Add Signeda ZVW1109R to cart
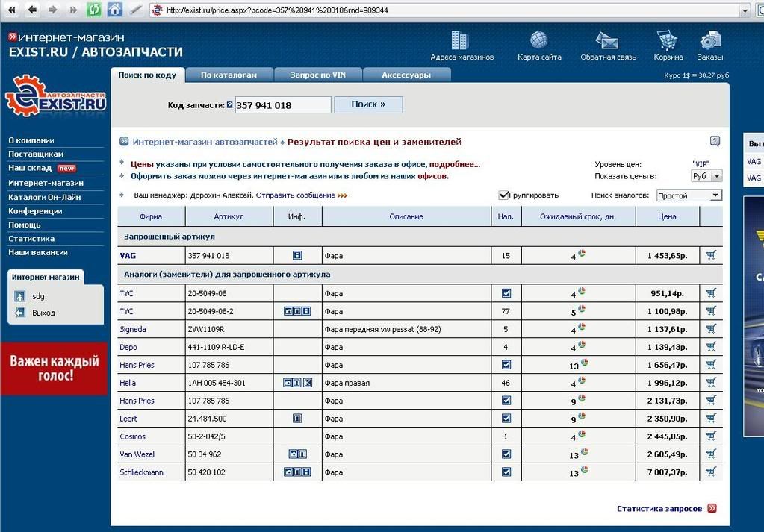764x532 pixels. click(711, 329)
